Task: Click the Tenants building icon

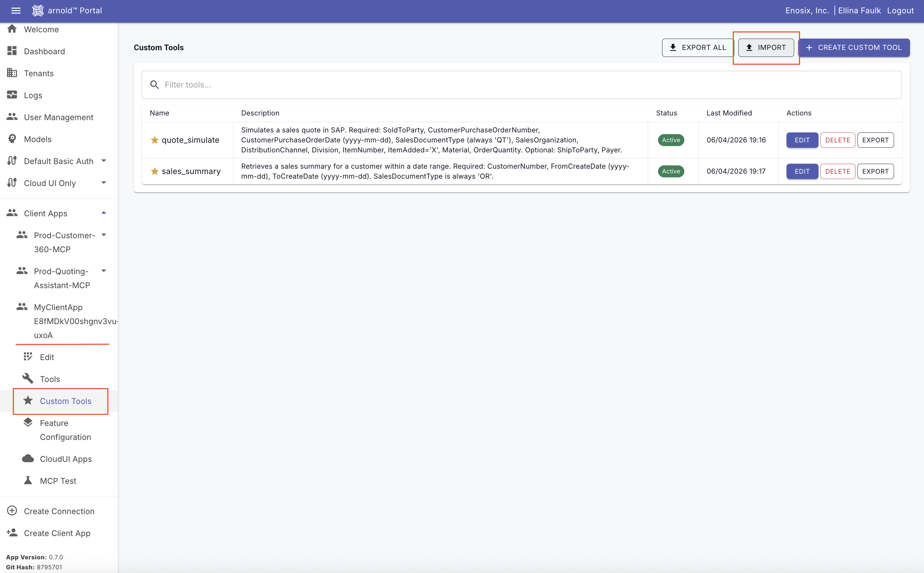Action: click(x=12, y=73)
